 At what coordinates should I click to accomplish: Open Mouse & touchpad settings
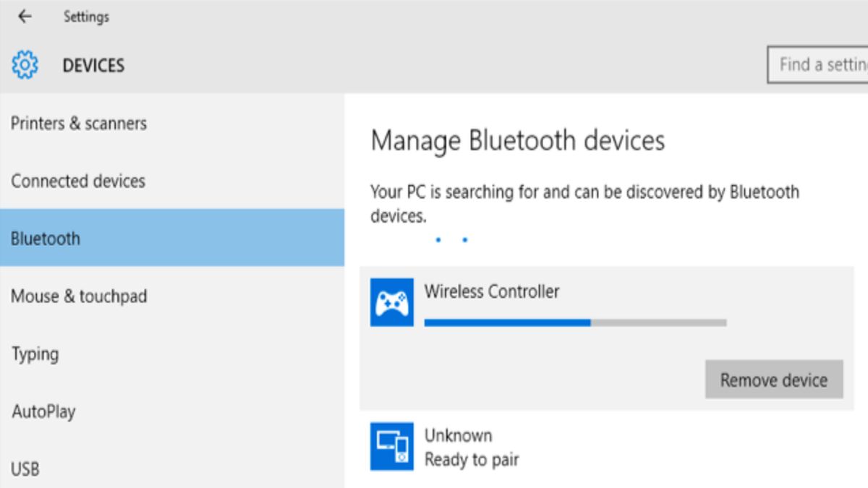(79, 296)
